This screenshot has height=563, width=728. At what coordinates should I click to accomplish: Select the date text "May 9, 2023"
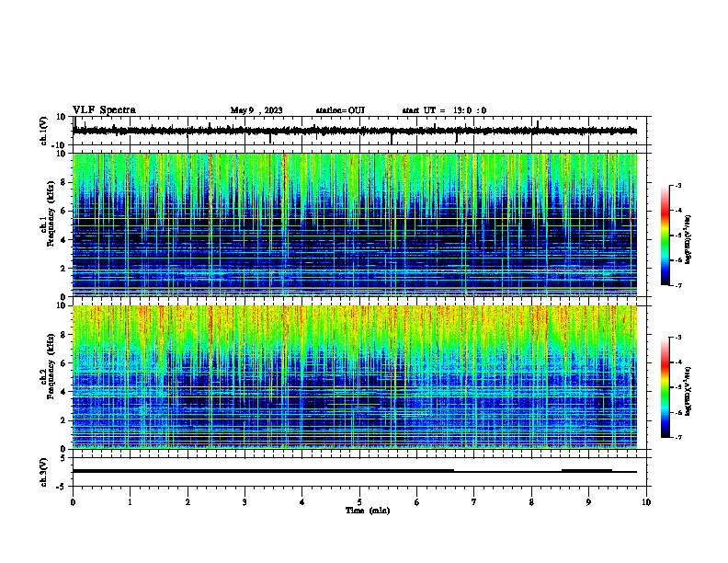coord(256,110)
